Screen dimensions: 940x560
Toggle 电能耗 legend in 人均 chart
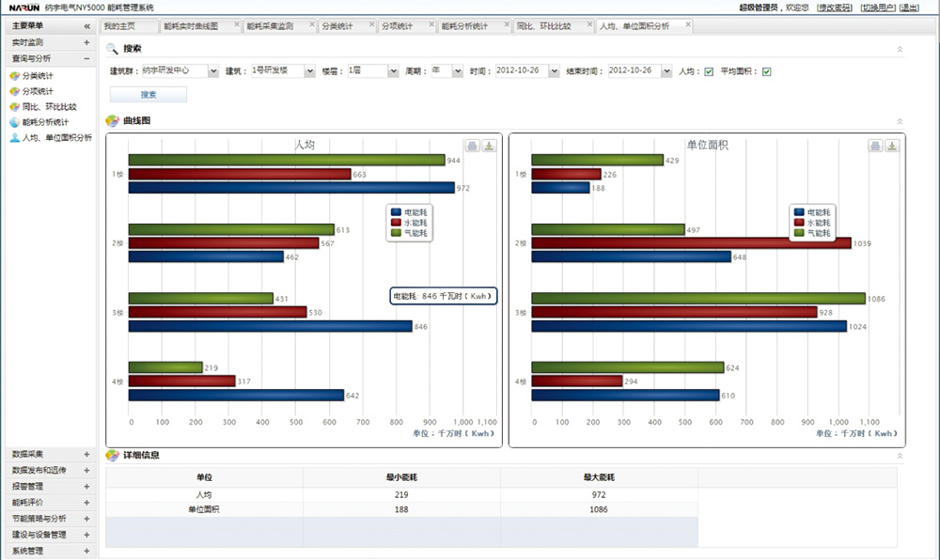(410, 212)
